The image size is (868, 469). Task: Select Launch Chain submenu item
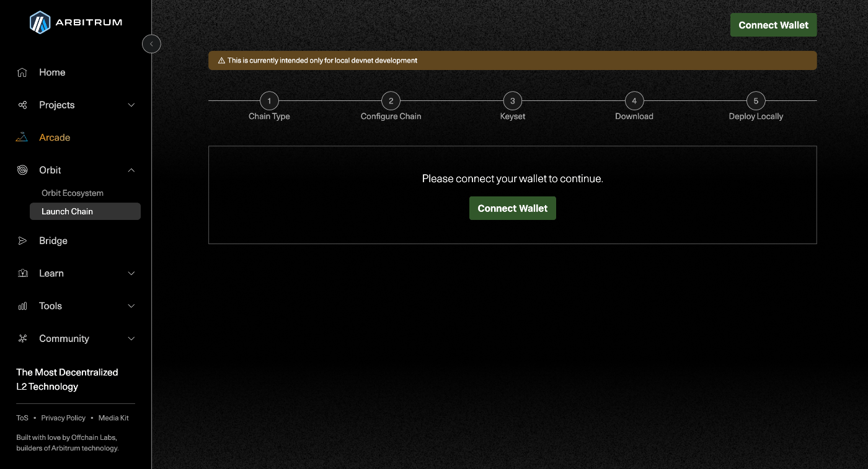point(85,211)
